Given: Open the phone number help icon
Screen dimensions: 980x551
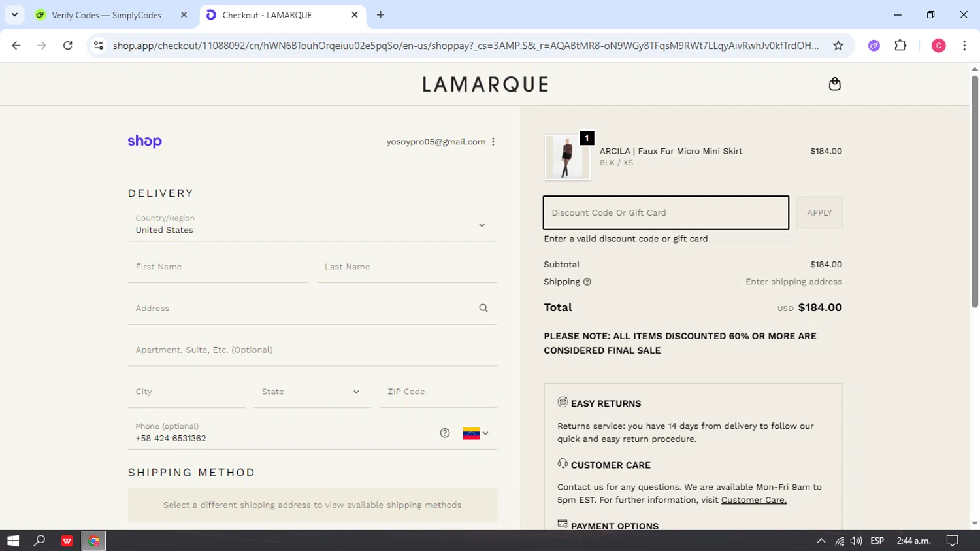Looking at the screenshot, I should pyautogui.click(x=445, y=433).
